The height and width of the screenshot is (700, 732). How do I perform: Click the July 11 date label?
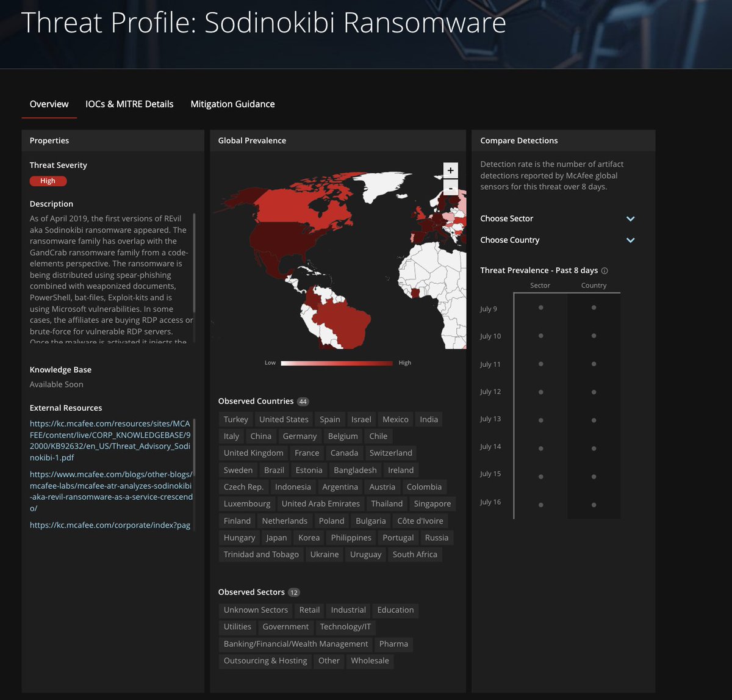pos(490,364)
